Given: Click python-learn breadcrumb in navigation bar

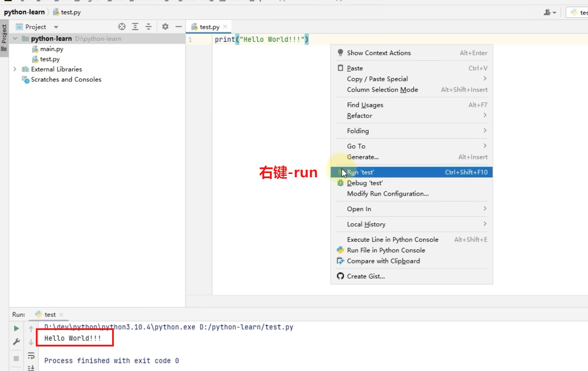Looking at the screenshot, I should 24,12.
